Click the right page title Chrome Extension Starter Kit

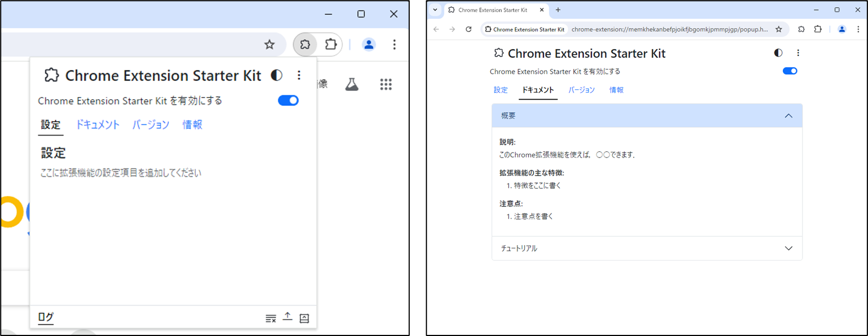[x=586, y=53]
